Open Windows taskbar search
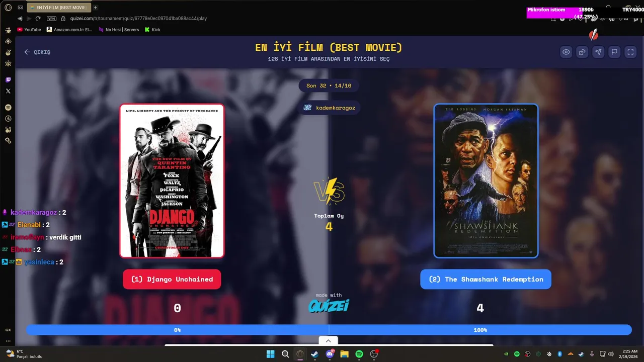 285,354
